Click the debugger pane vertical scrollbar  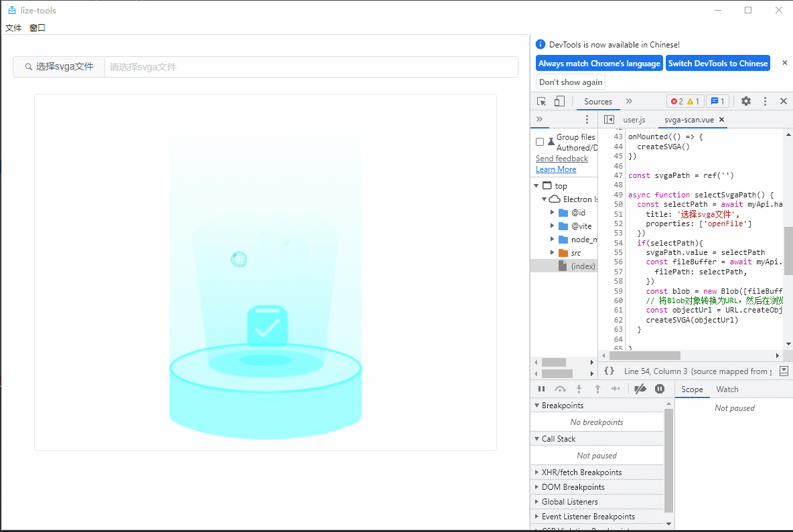(668, 461)
